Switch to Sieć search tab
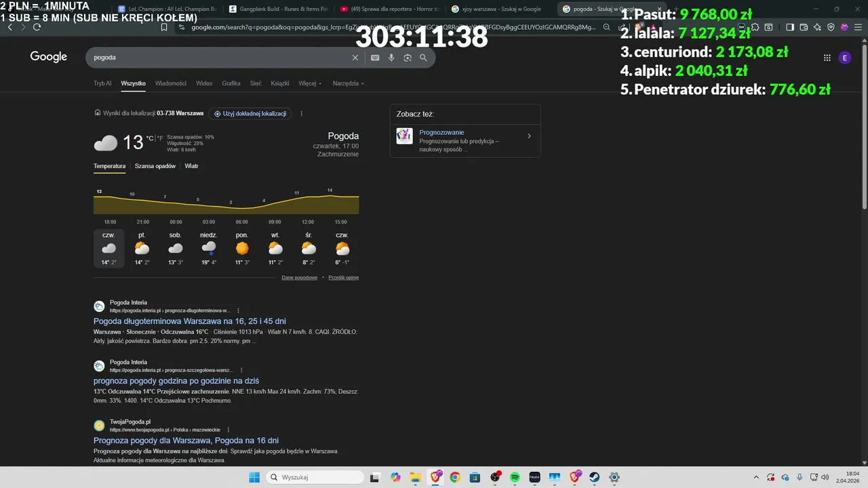 click(256, 83)
